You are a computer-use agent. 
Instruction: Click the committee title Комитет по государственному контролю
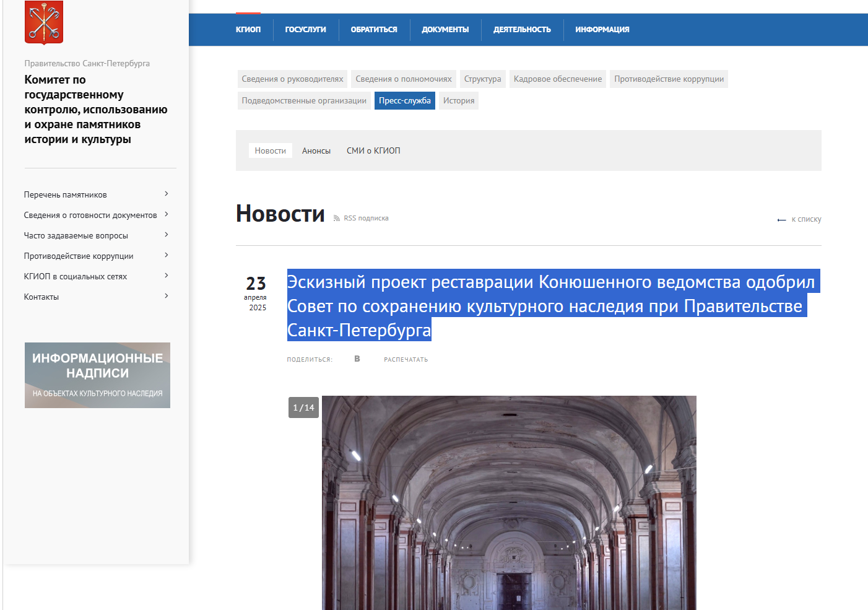(x=96, y=110)
